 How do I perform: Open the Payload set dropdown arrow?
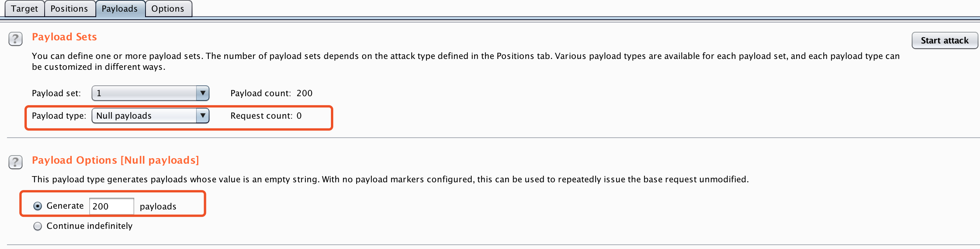click(x=203, y=93)
